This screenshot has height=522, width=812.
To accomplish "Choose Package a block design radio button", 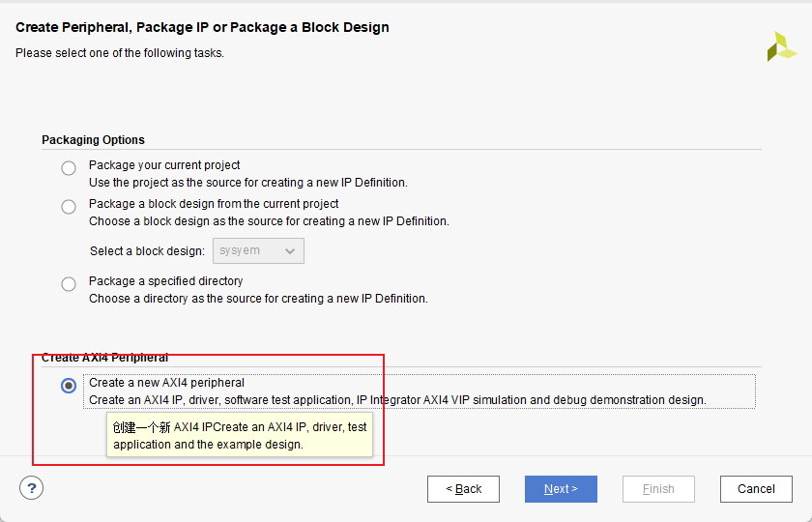I will click(x=69, y=207).
